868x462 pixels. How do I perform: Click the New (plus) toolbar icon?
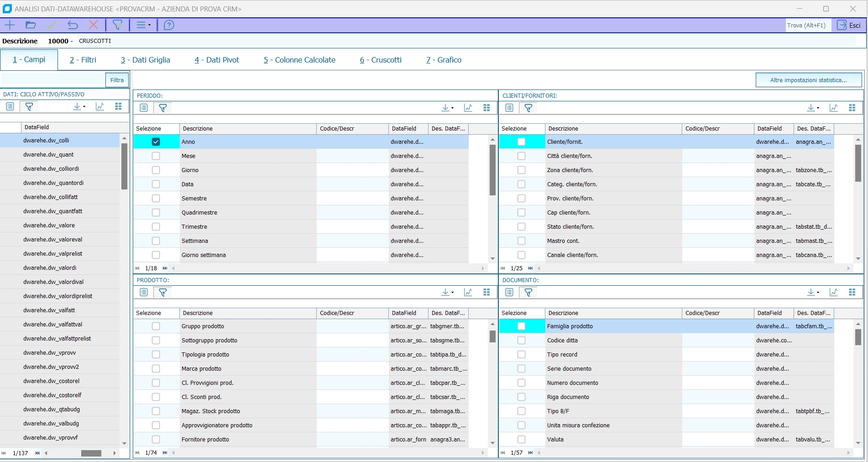(x=10, y=25)
